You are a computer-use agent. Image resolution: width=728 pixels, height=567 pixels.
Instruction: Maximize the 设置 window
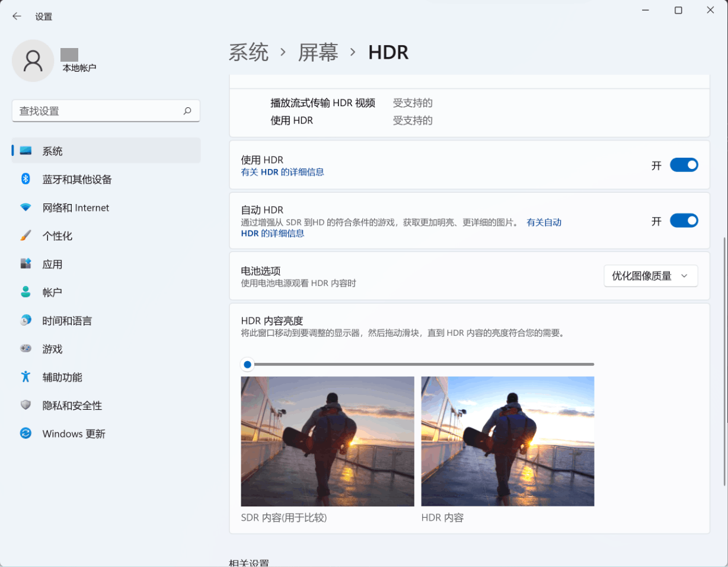(x=678, y=10)
